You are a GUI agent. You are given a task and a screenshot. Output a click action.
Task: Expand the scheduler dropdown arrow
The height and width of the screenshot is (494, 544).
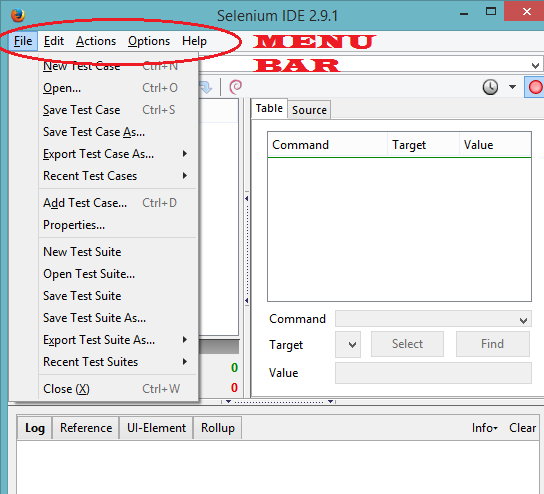[x=512, y=87]
